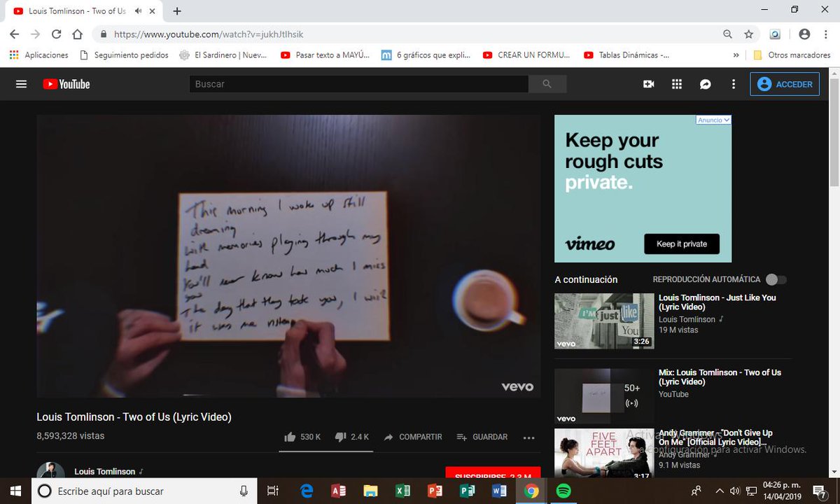Click the create video camera icon

point(648,84)
